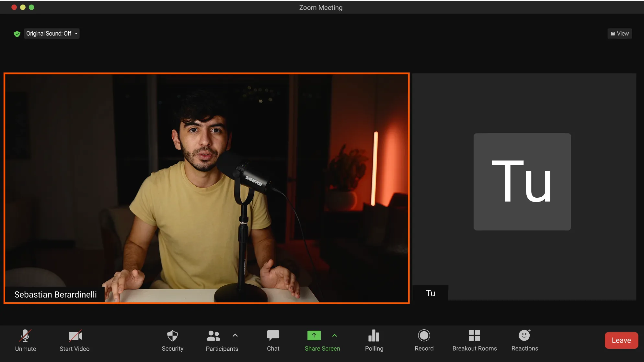Viewport: 644px width, 362px height.
Task: Open the Participants panel icon
Action: pyautogui.click(x=213, y=336)
